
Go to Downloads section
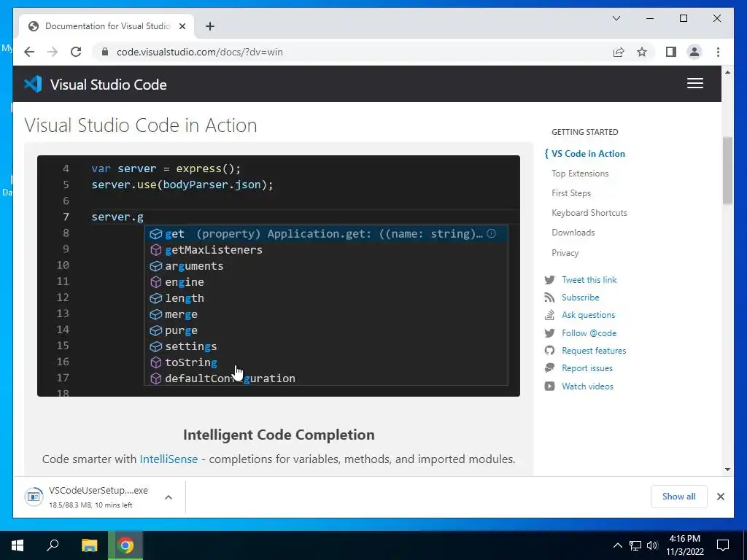573,233
